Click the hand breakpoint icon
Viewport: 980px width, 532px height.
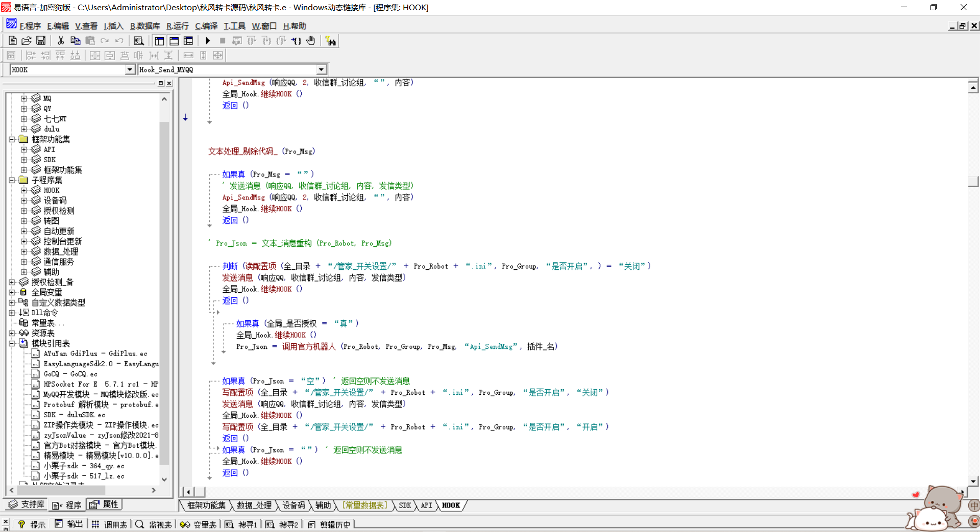coord(311,41)
